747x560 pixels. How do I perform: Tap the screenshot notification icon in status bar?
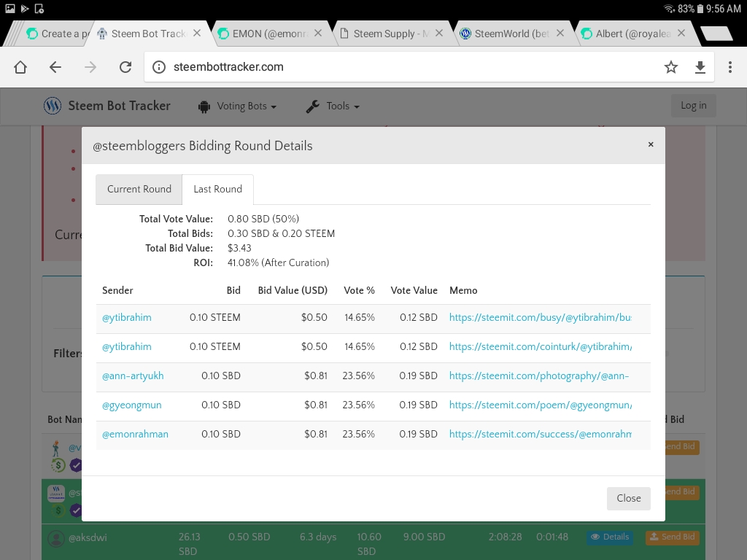point(39,9)
